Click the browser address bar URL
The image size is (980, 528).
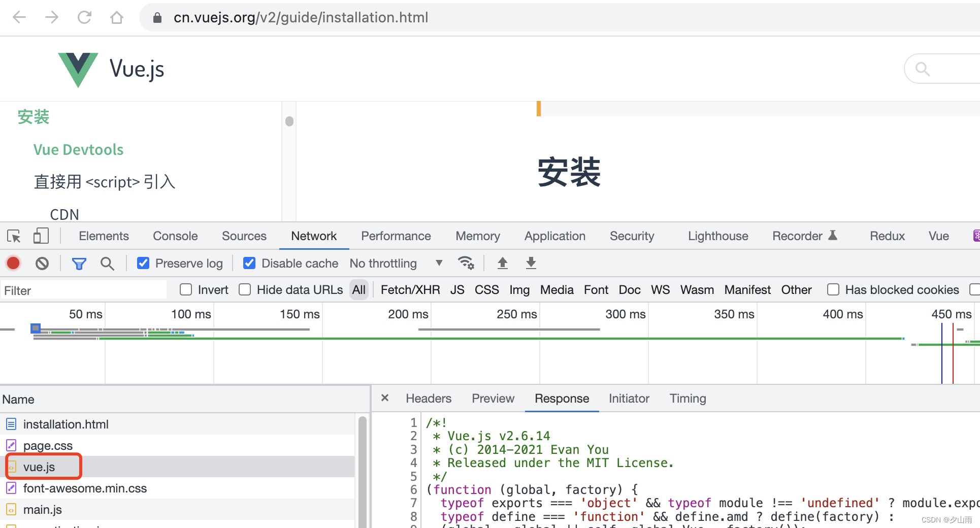tap(301, 18)
